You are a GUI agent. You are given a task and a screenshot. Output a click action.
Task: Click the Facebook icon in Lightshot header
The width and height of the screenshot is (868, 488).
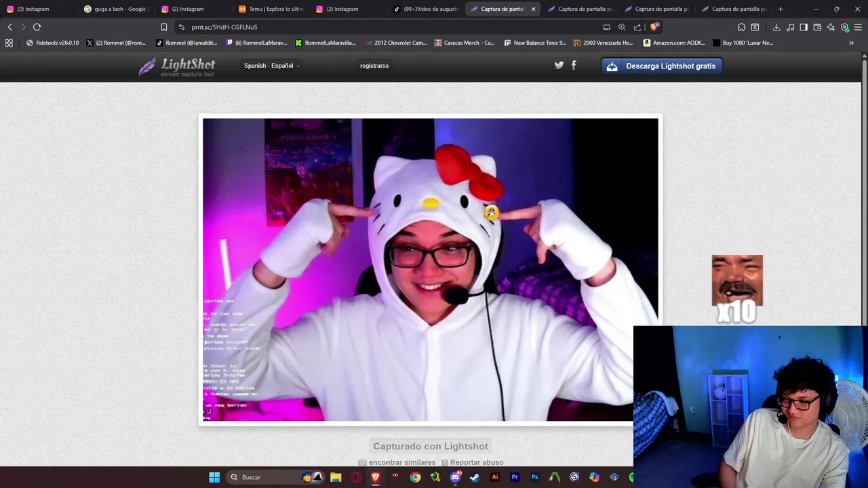(574, 65)
